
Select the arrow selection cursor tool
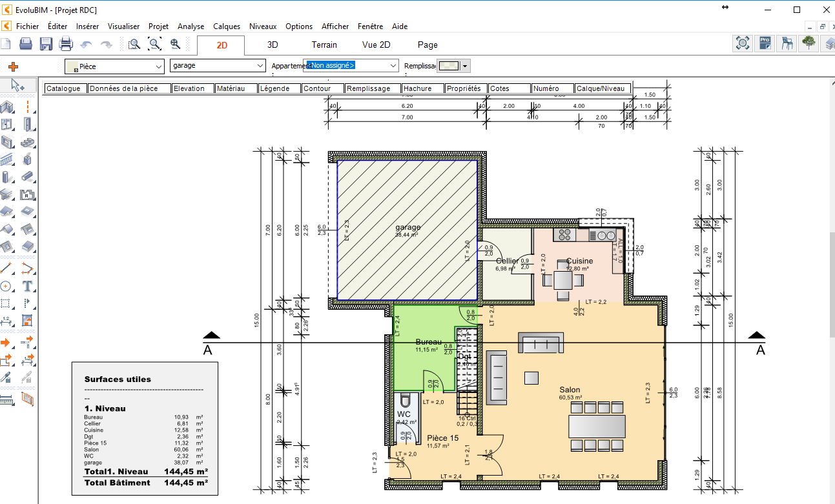point(18,86)
